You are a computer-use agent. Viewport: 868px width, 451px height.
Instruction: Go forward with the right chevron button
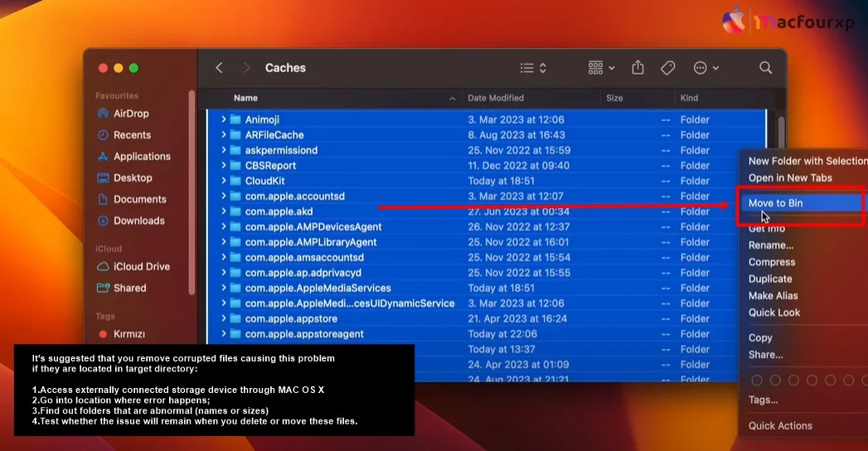pyautogui.click(x=246, y=67)
